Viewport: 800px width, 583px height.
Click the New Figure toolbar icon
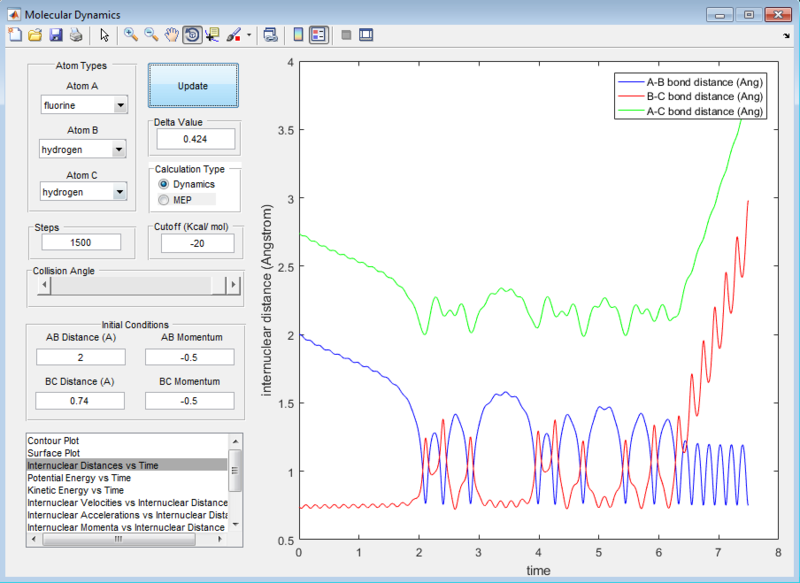14,35
